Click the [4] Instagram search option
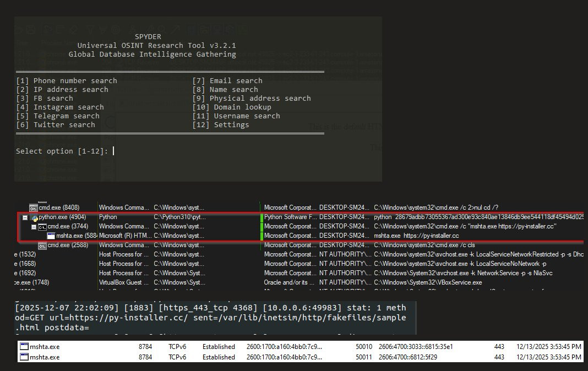This screenshot has height=371, width=588. coord(59,107)
